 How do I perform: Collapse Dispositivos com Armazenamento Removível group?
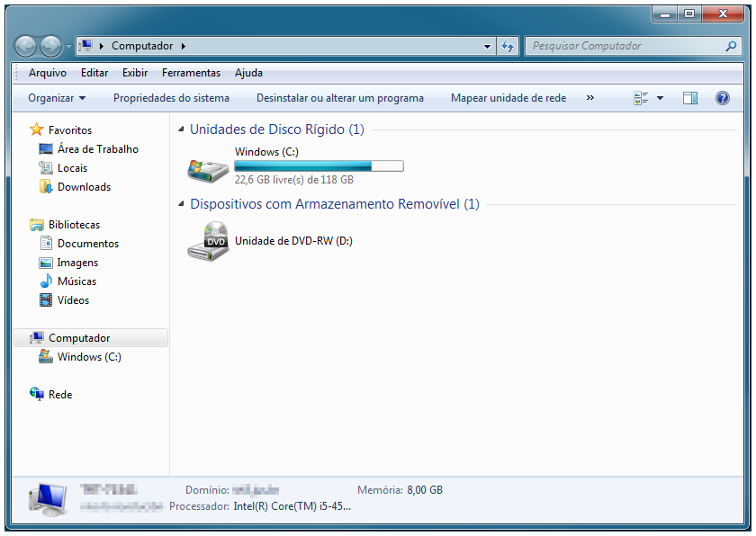coord(181,204)
